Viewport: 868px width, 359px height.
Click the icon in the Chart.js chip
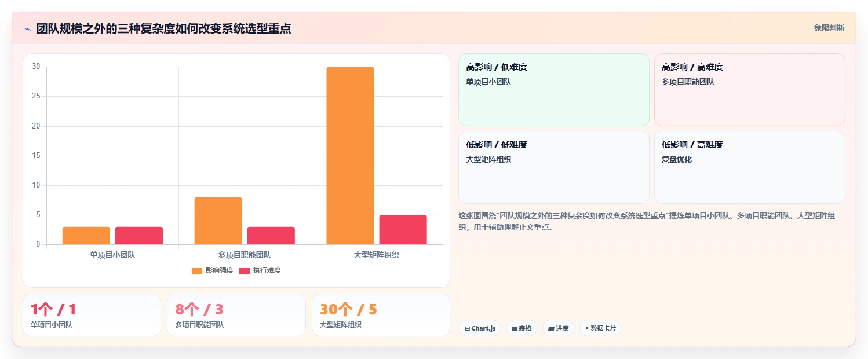coord(467,328)
